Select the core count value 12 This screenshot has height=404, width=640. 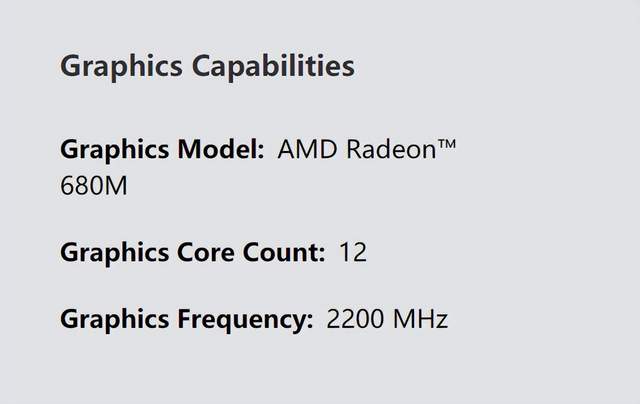click(353, 252)
